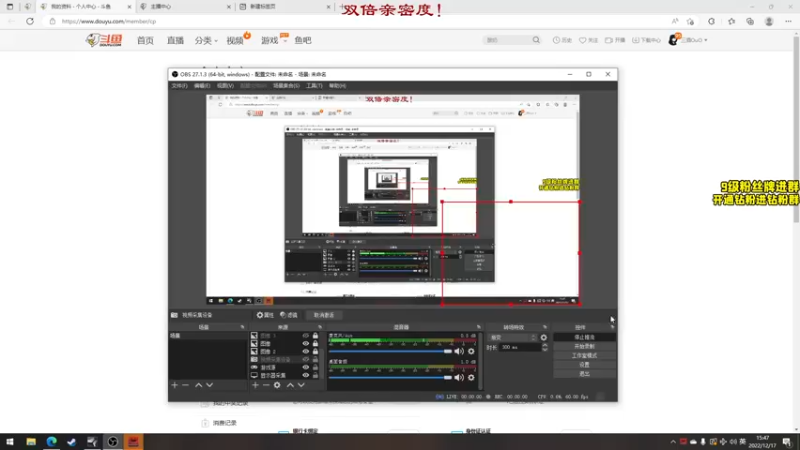
Task: Click Douyu logo in browser page
Action: 104,40
